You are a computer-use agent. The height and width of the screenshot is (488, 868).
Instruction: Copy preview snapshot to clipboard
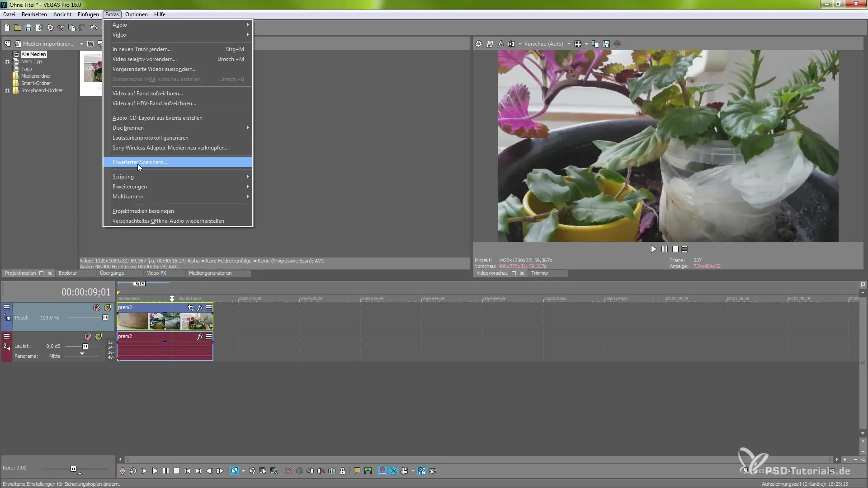point(595,44)
